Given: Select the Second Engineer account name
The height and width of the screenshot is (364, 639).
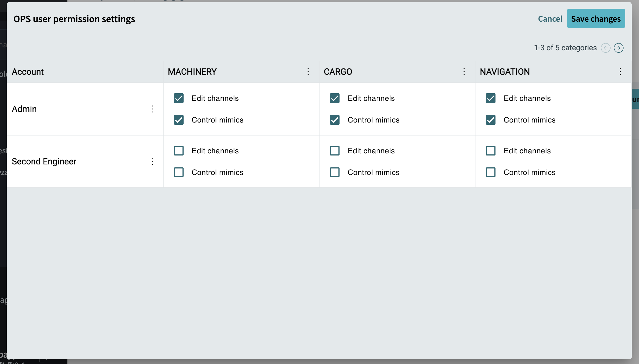Looking at the screenshot, I should pyautogui.click(x=44, y=161).
